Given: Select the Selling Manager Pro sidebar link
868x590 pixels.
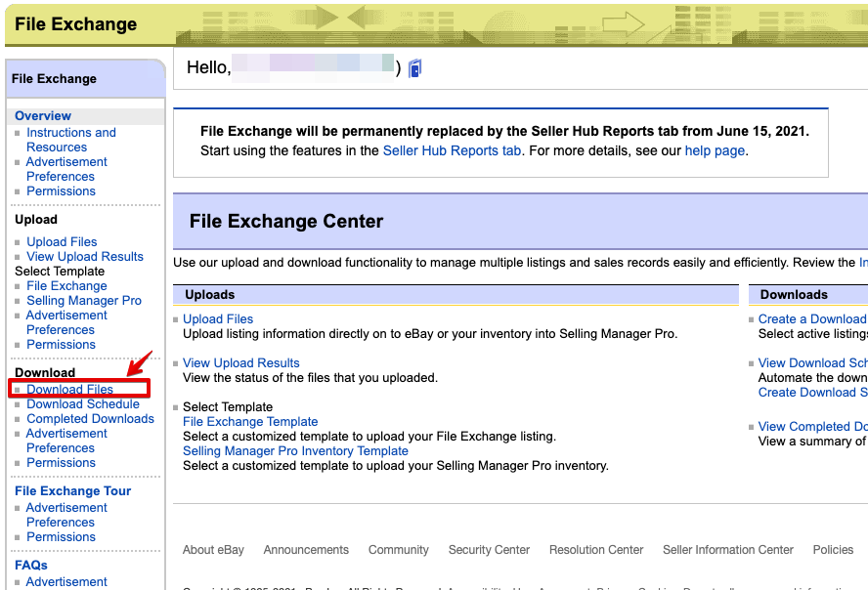Looking at the screenshot, I should [x=84, y=301].
